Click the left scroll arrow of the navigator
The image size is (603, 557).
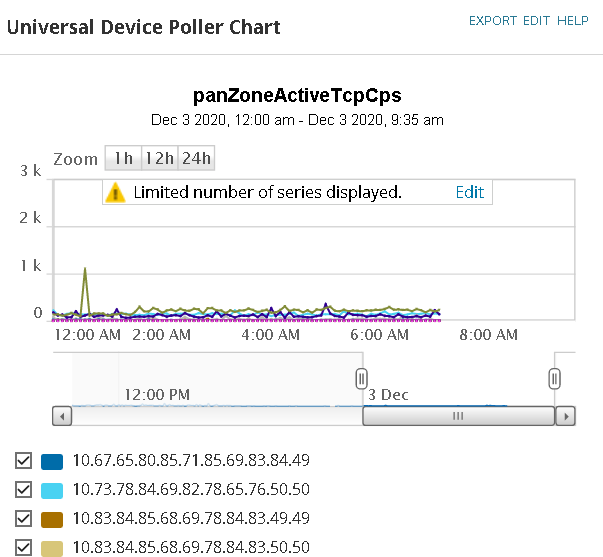point(62,416)
